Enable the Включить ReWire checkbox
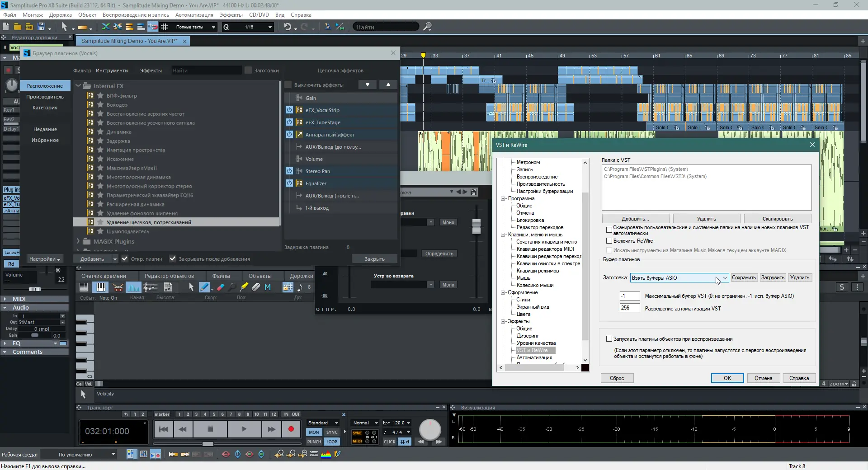This screenshot has height=470, width=868. tap(609, 241)
